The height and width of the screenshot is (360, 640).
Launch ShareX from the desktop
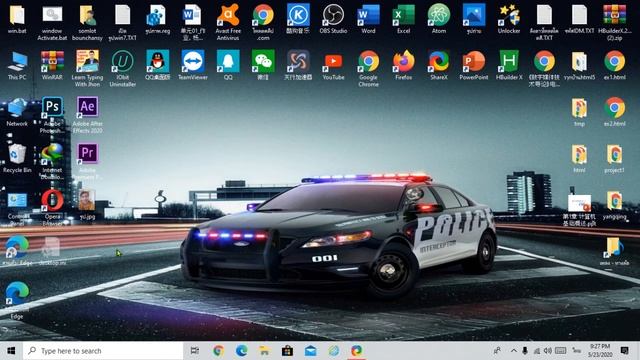439,62
